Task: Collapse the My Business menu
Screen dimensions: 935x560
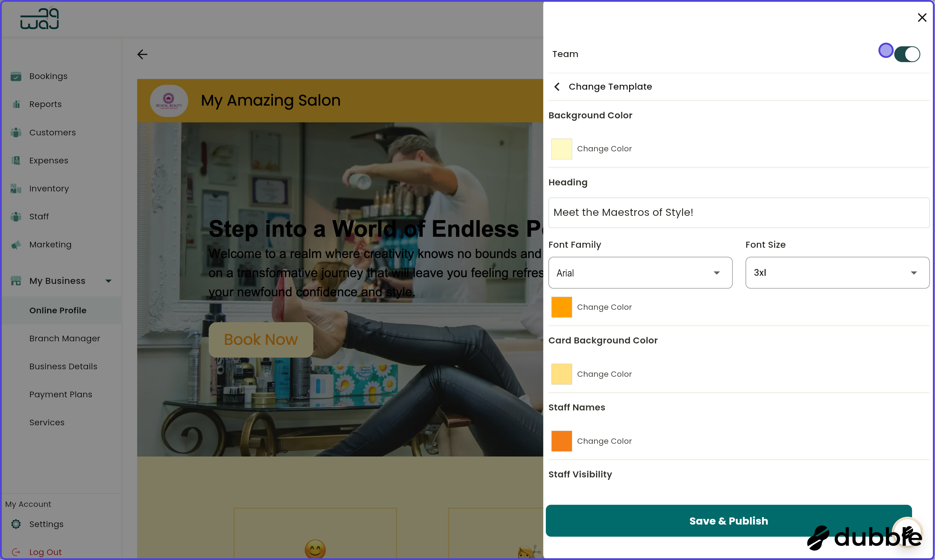Action: [x=108, y=281]
